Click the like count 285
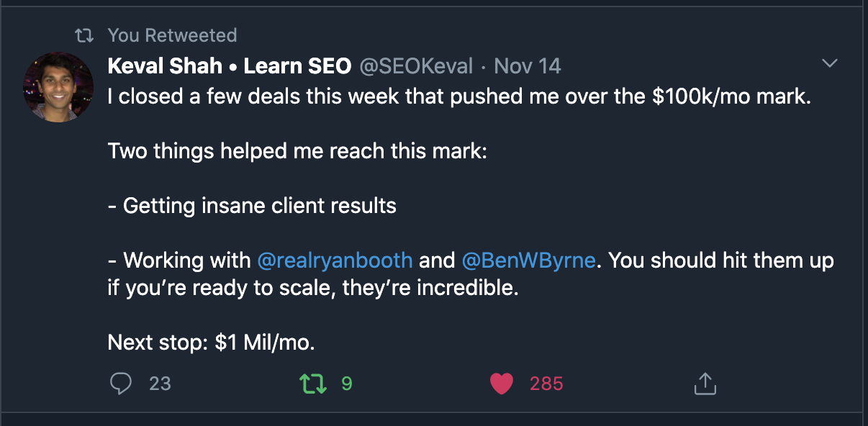The height and width of the screenshot is (426, 868). point(546,384)
